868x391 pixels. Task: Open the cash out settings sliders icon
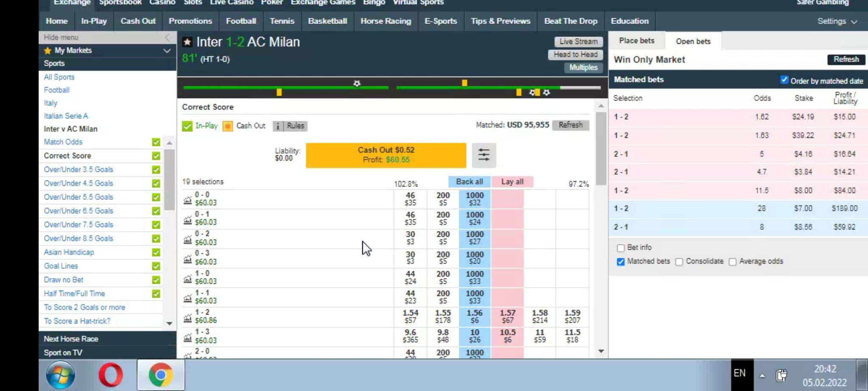pos(484,155)
